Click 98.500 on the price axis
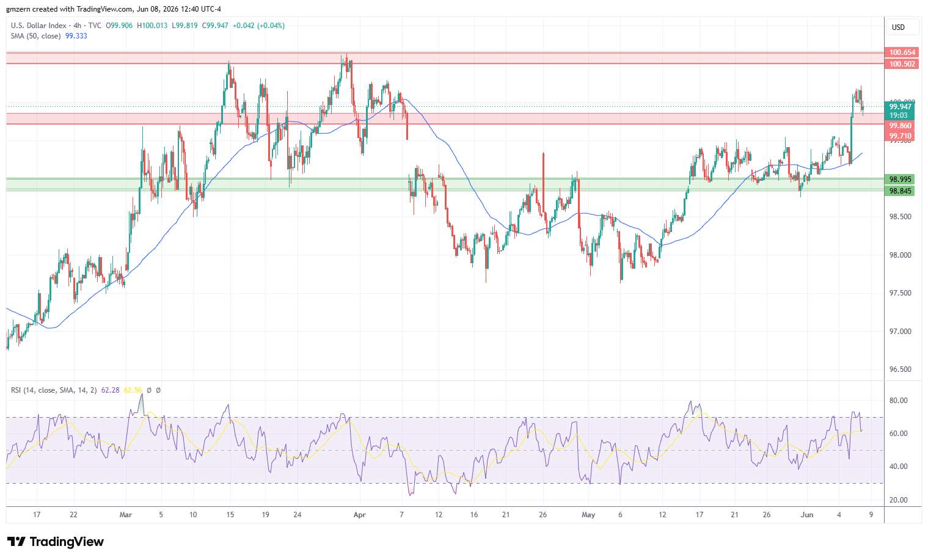928x560 pixels. tap(900, 217)
